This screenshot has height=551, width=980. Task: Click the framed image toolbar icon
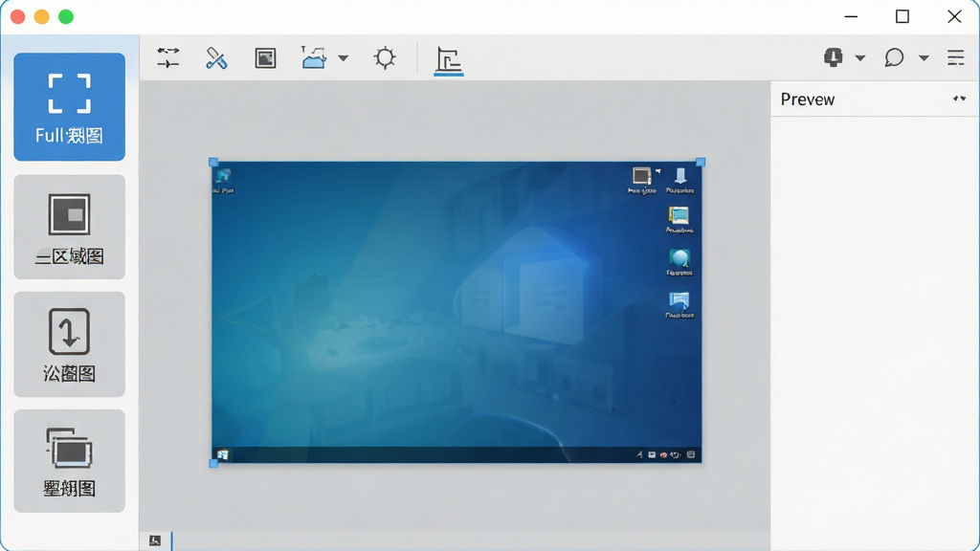coord(266,58)
